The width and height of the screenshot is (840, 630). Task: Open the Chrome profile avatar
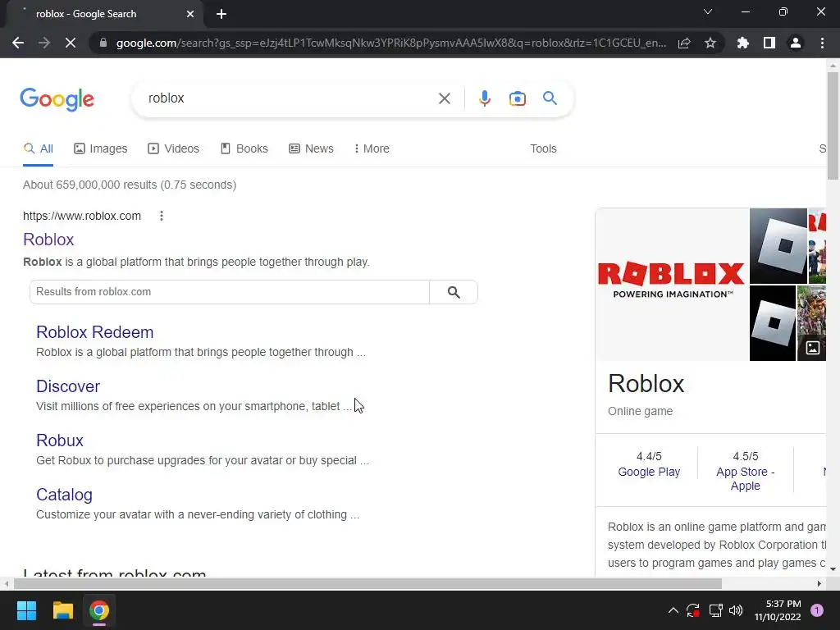coord(796,43)
